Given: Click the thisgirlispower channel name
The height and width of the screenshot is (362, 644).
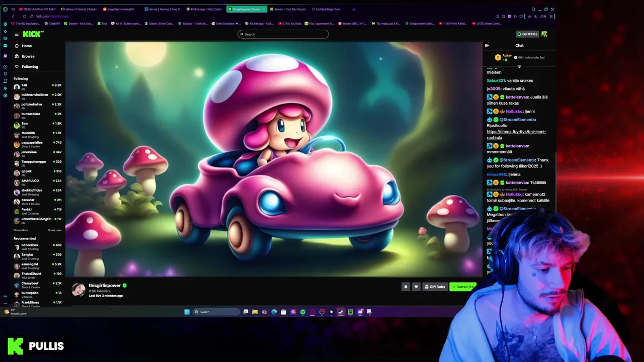Looking at the screenshot, I should point(105,285).
